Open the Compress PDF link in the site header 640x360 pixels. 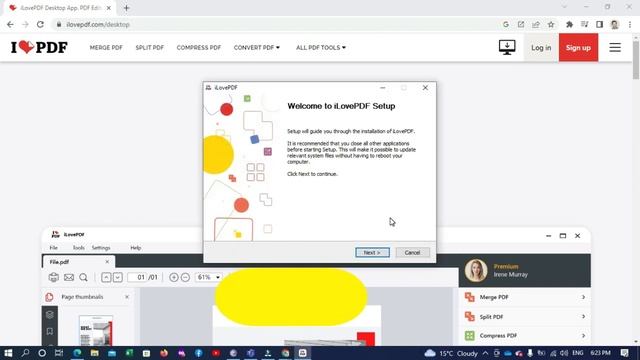coord(199,48)
